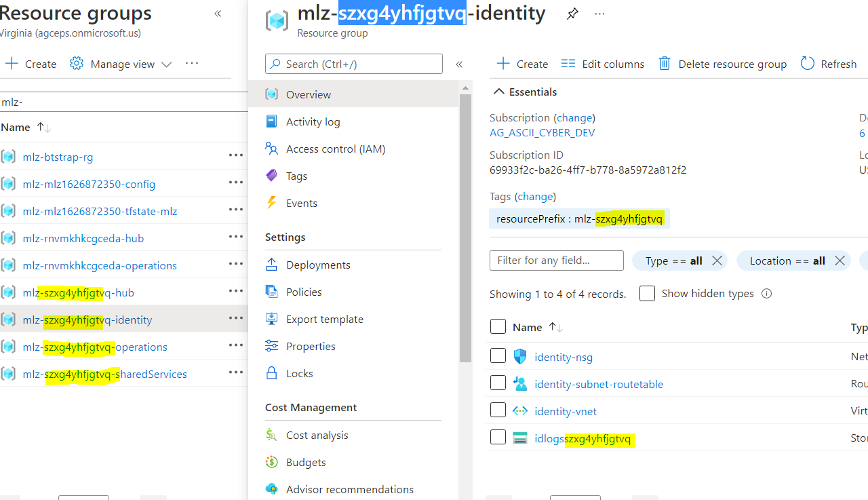View Deployments for the resource group
Image resolution: width=868 pixels, height=500 pixels.
point(317,265)
